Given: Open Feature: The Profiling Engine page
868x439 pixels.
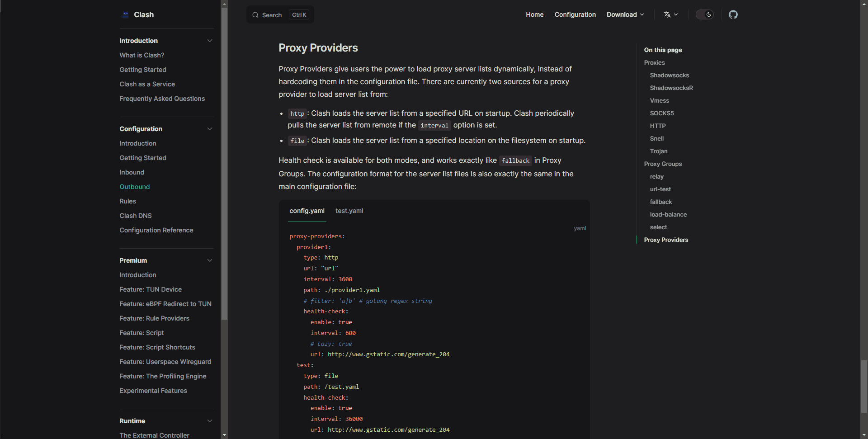Looking at the screenshot, I should point(163,376).
